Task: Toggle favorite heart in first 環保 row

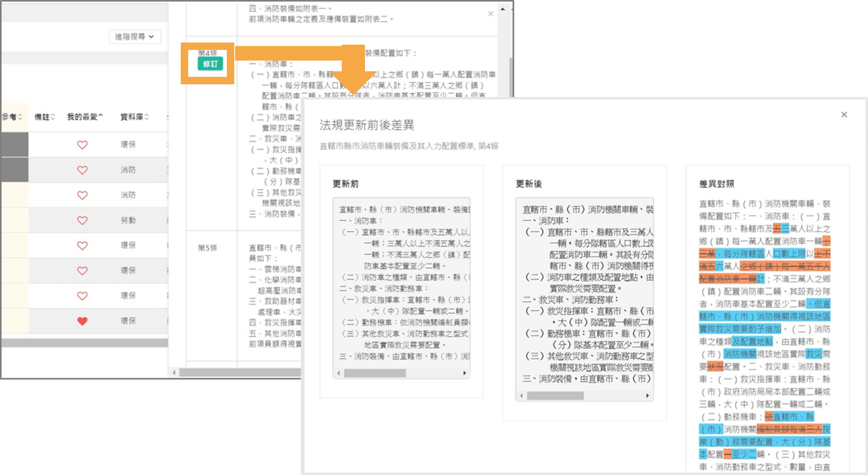Action: [x=82, y=145]
